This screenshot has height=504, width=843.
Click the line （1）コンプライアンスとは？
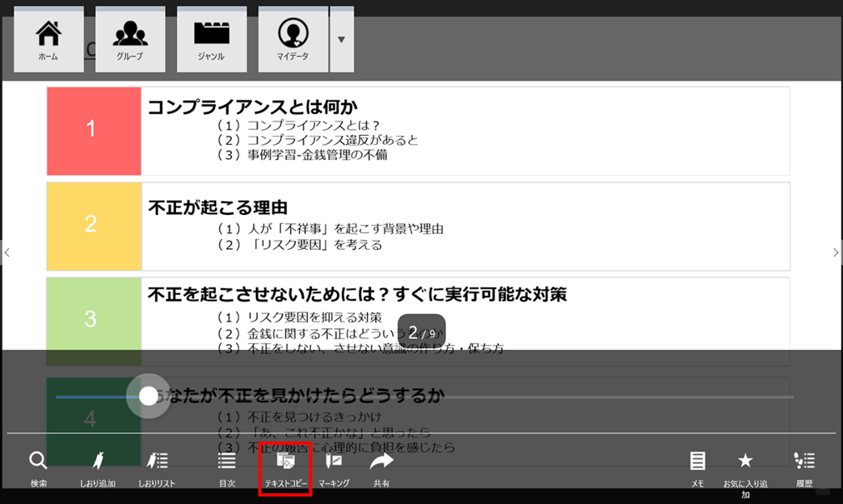click(x=298, y=125)
